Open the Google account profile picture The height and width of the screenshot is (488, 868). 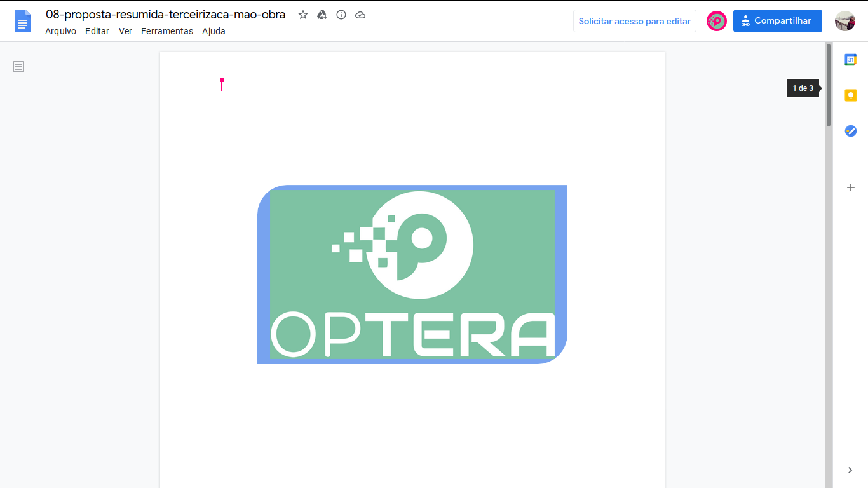click(x=845, y=21)
